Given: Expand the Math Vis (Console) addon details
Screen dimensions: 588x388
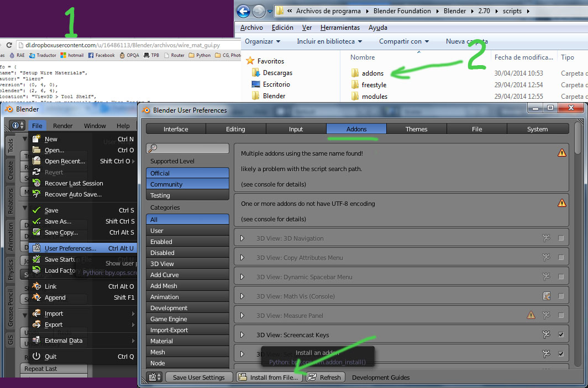Looking at the screenshot, I should click(242, 296).
